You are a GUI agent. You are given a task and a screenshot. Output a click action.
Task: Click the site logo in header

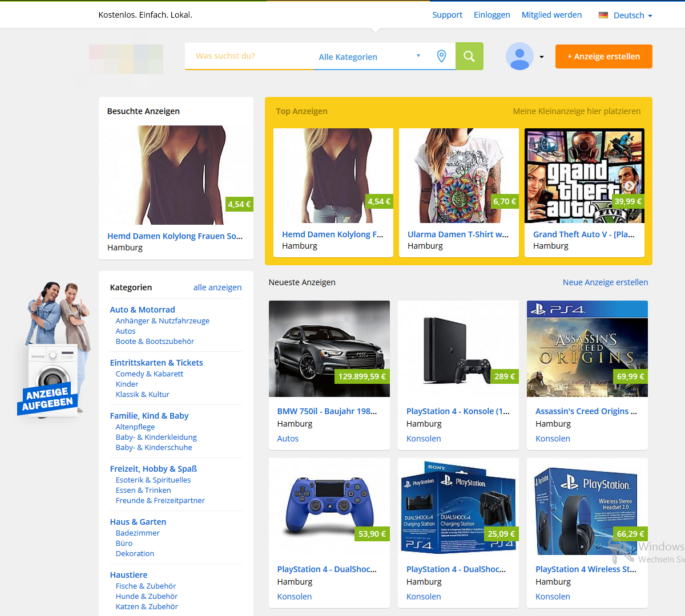tap(126, 59)
